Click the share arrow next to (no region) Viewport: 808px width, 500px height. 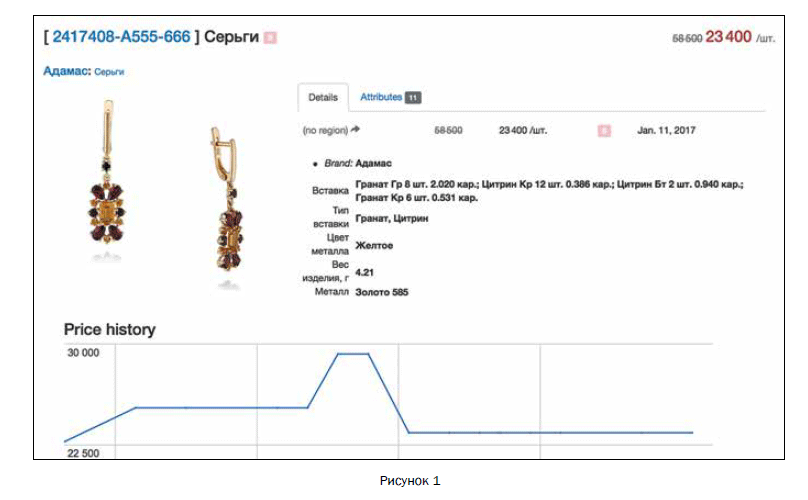355,130
